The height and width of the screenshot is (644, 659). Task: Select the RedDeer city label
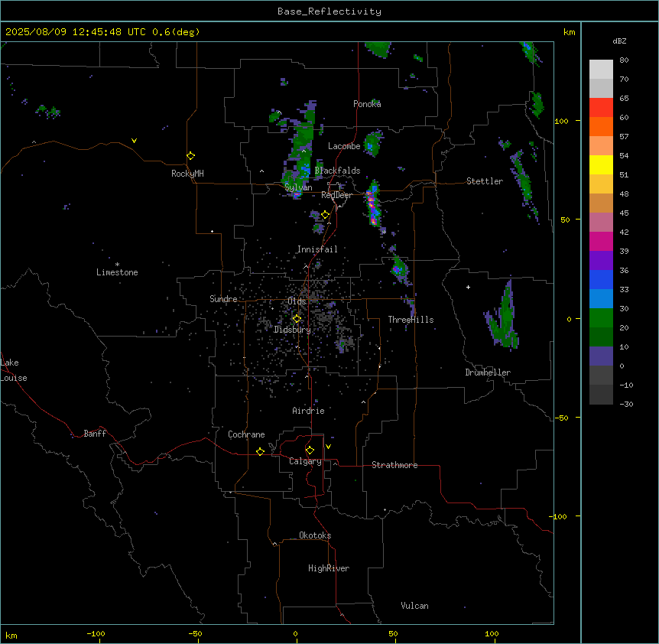click(x=336, y=195)
